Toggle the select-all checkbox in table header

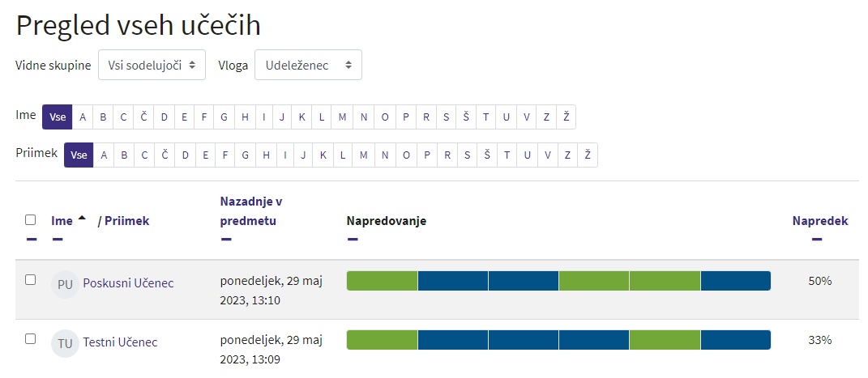[31, 219]
